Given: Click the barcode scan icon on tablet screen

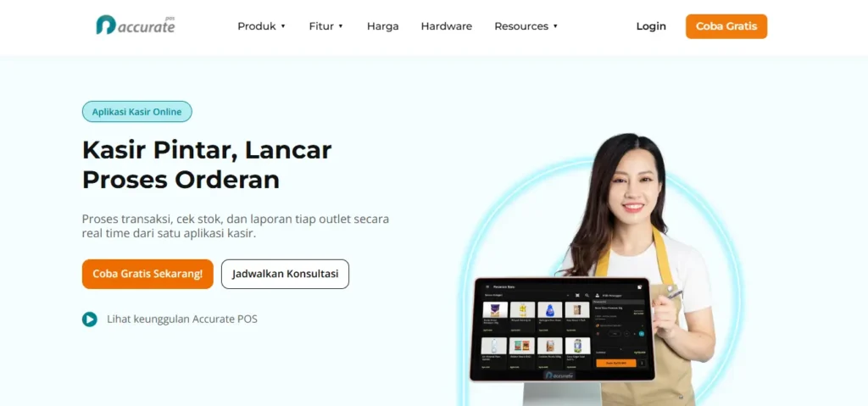Looking at the screenshot, I should tap(576, 295).
